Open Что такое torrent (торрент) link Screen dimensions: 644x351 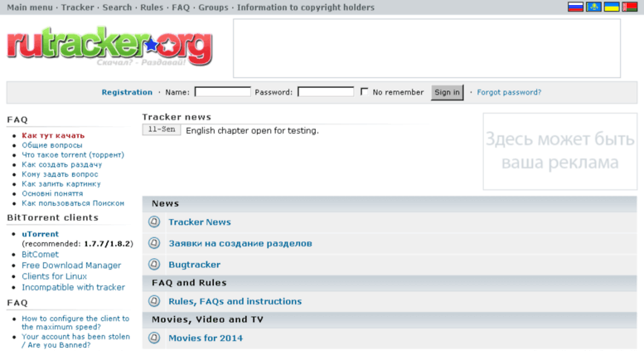point(73,155)
